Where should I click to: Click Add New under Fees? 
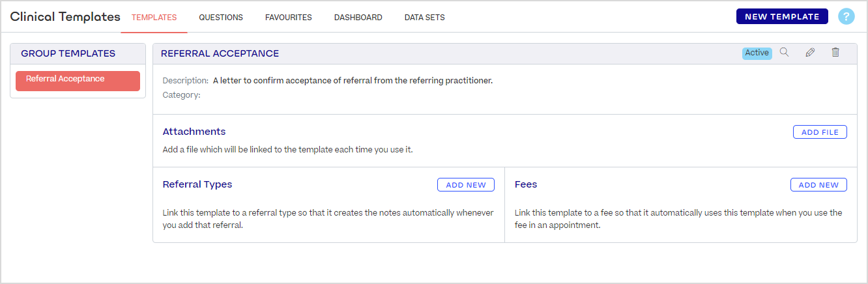[x=818, y=185]
